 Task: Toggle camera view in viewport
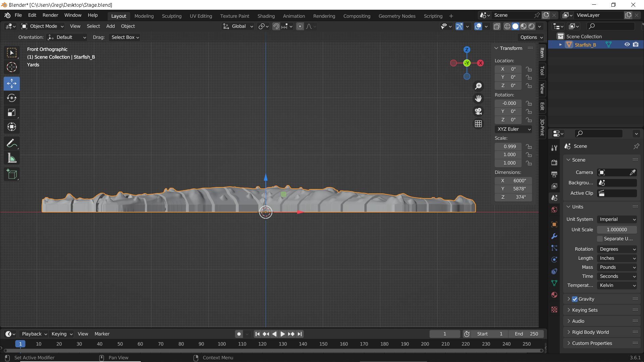[478, 111]
